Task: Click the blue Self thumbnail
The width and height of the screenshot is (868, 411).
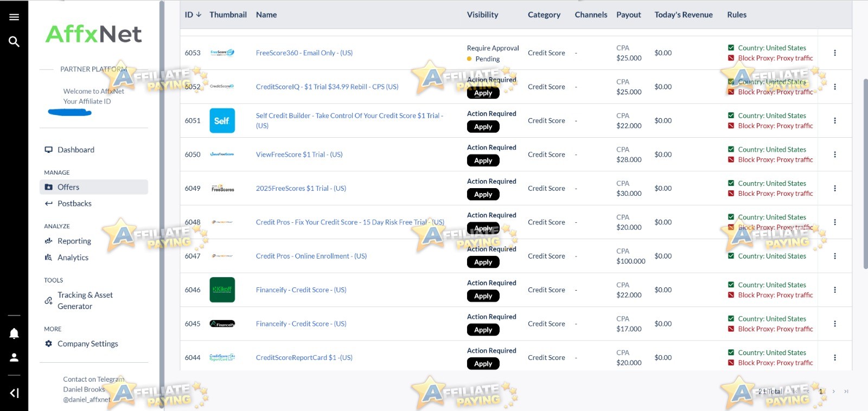Action: 222,120
